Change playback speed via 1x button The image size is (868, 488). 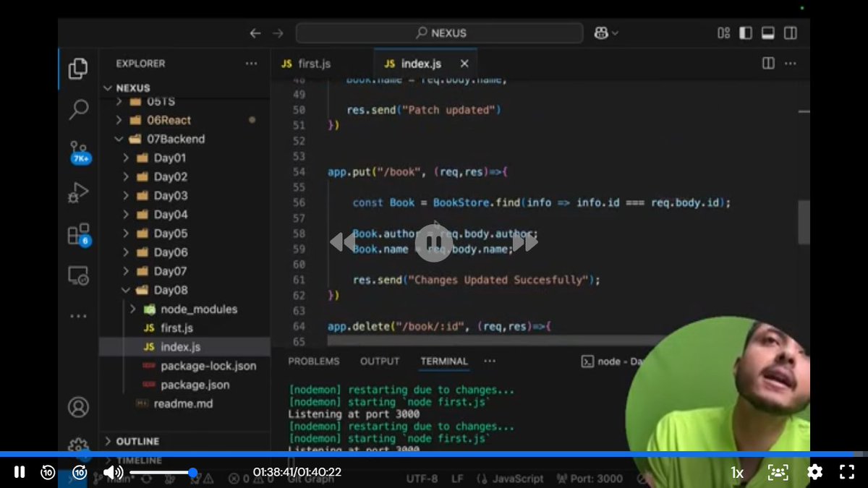737,472
